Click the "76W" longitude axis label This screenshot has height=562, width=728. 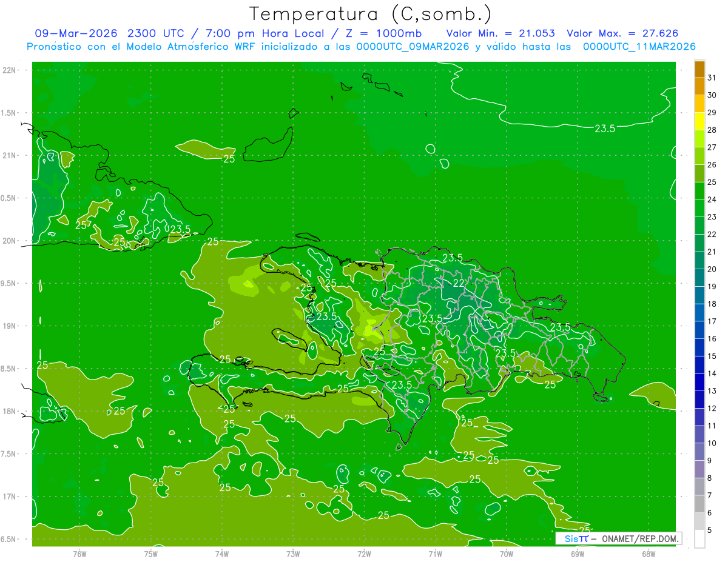(x=79, y=554)
